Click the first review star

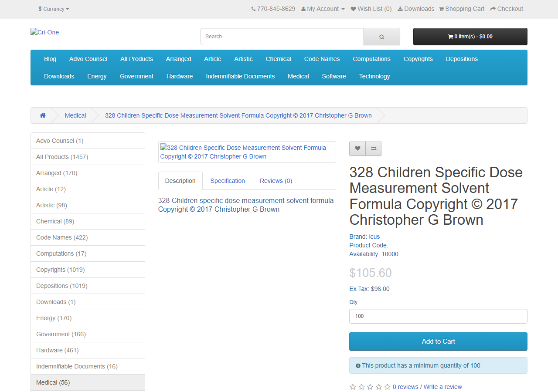pyautogui.click(x=353, y=387)
